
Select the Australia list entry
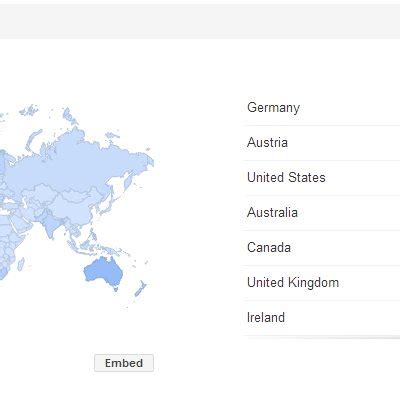click(x=322, y=213)
